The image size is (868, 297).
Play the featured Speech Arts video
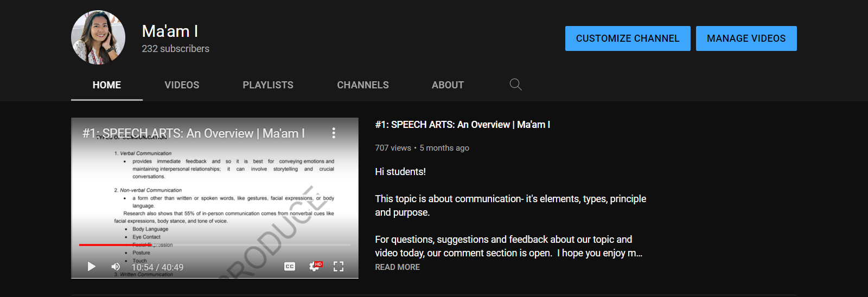(x=91, y=267)
